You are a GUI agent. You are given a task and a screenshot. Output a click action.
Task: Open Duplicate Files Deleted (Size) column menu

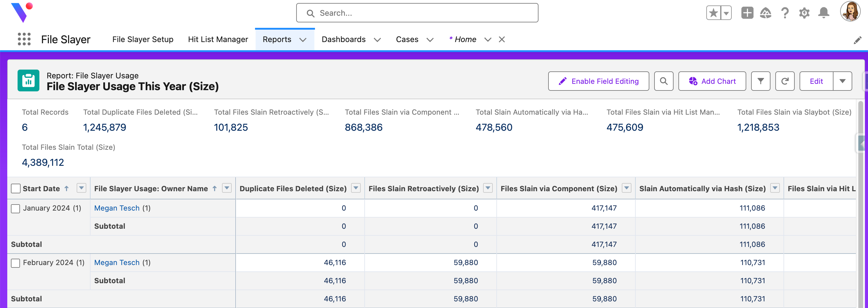tap(356, 188)
